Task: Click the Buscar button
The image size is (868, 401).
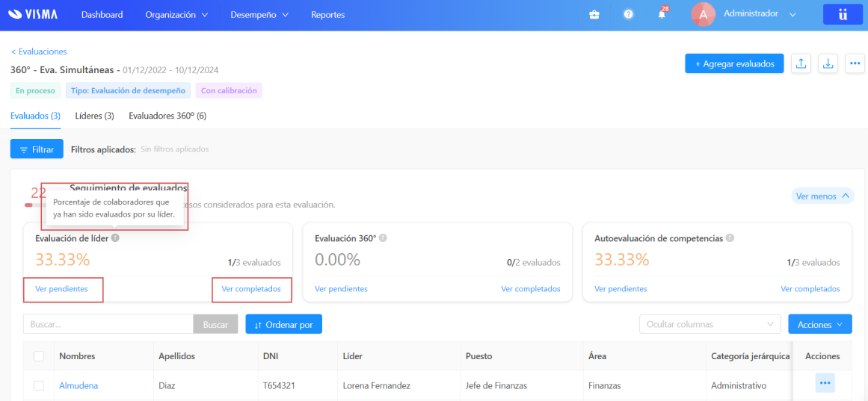Action: pos(215,324)
